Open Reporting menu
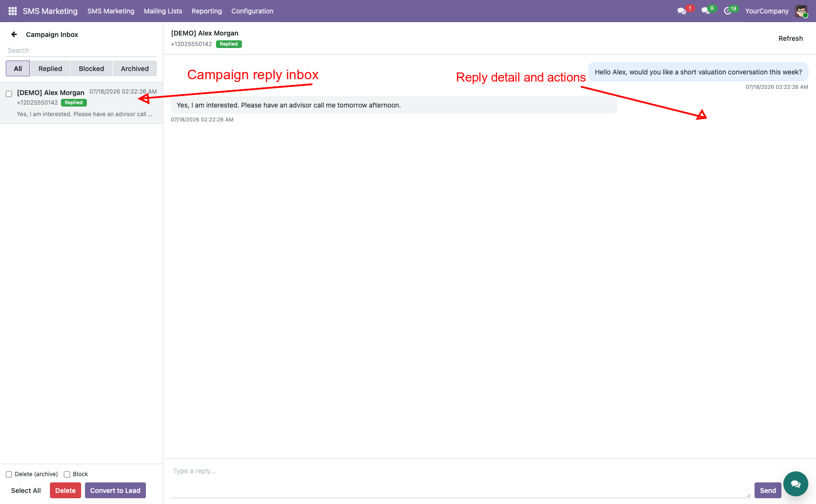The width and height of the screenshot is (816, 504). tap(207, 11)
